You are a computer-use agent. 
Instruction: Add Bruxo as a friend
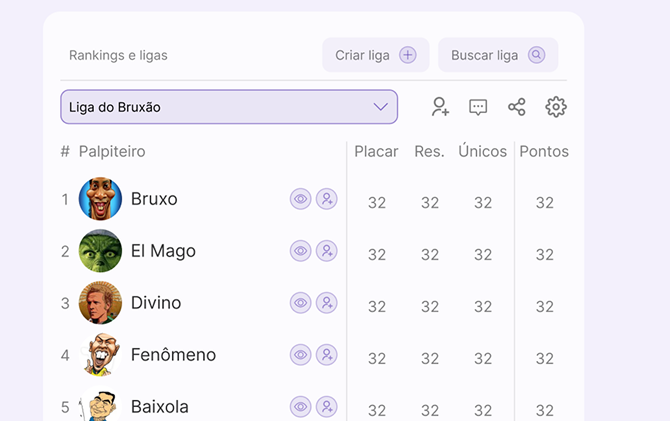pos(327,199)
